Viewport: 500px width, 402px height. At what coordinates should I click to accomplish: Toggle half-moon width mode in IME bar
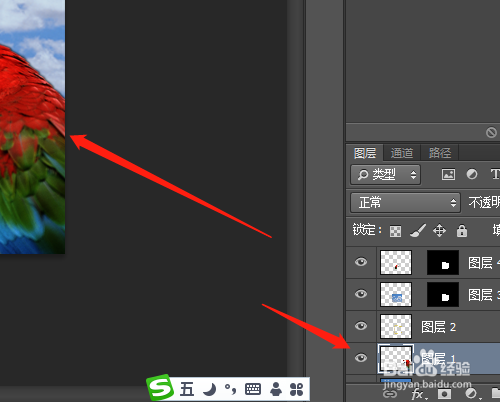[x=209, y=389]
